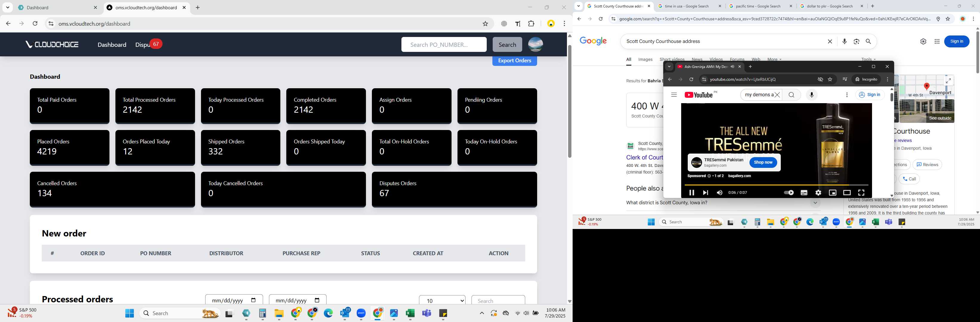This screenshot has width=980, height=322.
Task: Click the YouTube search magnifier button
Action: pos(791,95)
